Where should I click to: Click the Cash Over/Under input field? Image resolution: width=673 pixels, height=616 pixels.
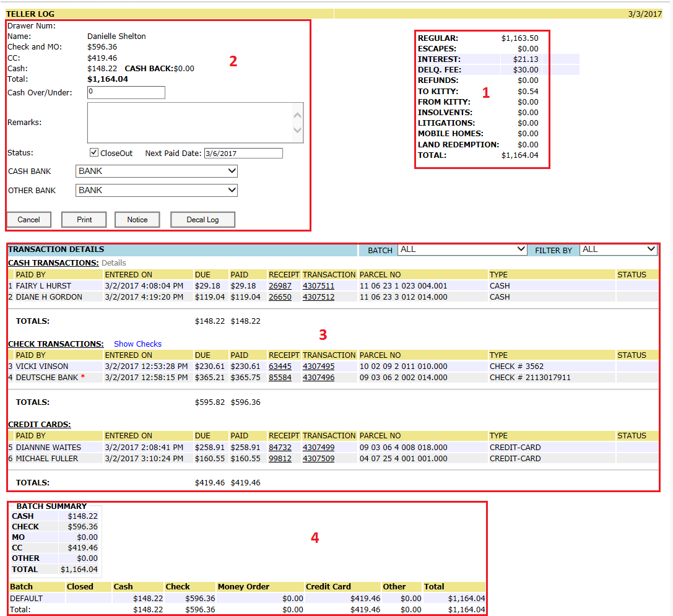pos(126,92)
